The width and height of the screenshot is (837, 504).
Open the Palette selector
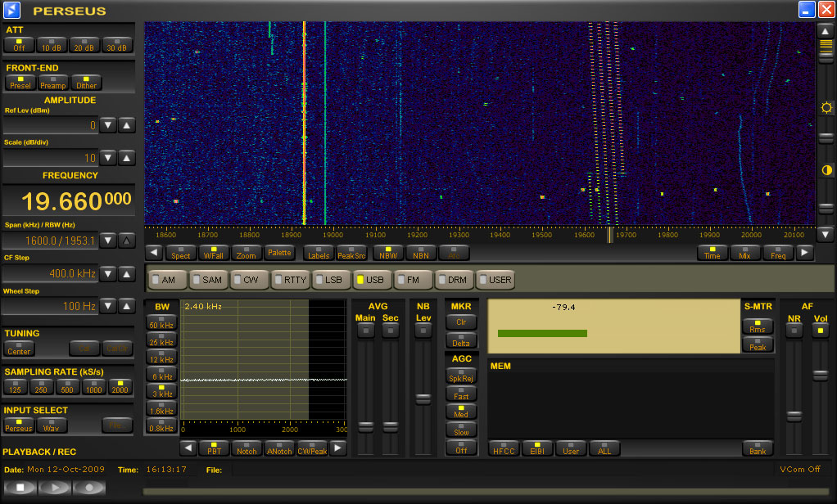279,252
